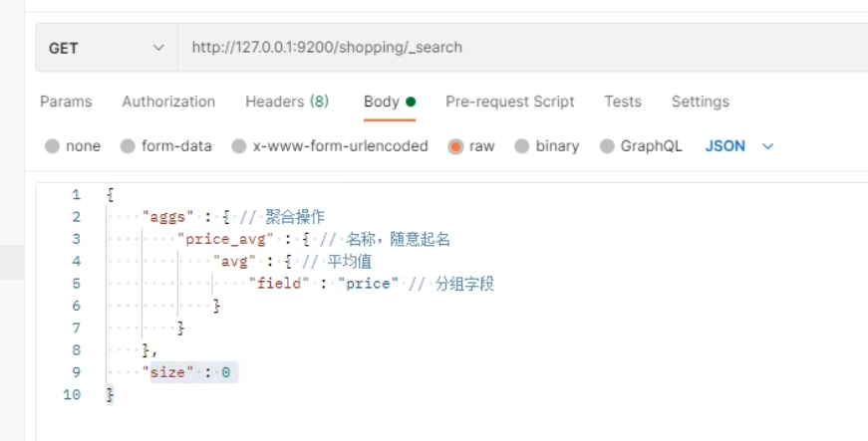This screenshot has height=441, width=868.
Task: Go to Pre-request Script tab
Action: click(x=510, y=102)
